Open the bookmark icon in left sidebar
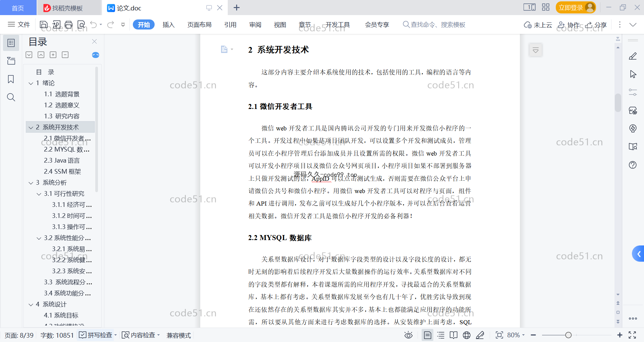This screenshot has height=342, width=644. click(11, 79)
